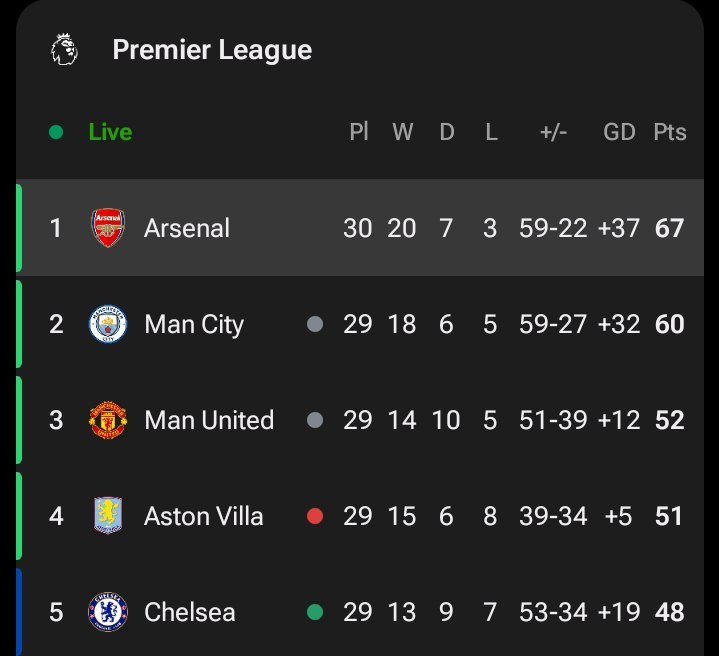Screen dimensions: 719x656
Task: Click Man City's 59-27 goals record
Action: (x=553, y=324)
